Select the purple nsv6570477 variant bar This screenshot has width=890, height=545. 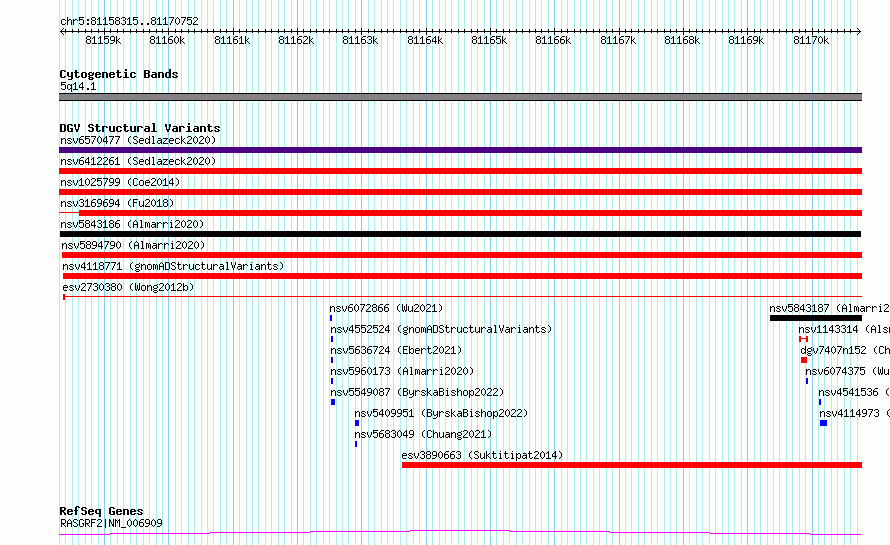460,150
